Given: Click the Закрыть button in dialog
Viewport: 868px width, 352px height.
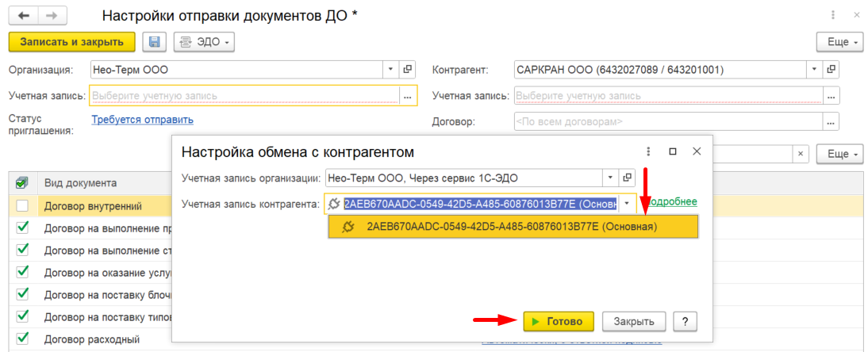Looking at the screenshot, I should click(x=634, y=321).
